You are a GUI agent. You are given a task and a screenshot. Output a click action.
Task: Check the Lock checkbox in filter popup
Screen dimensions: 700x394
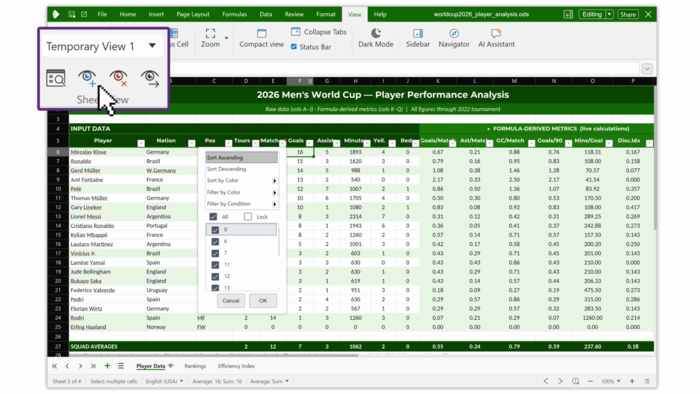click(x=248, y=217)
